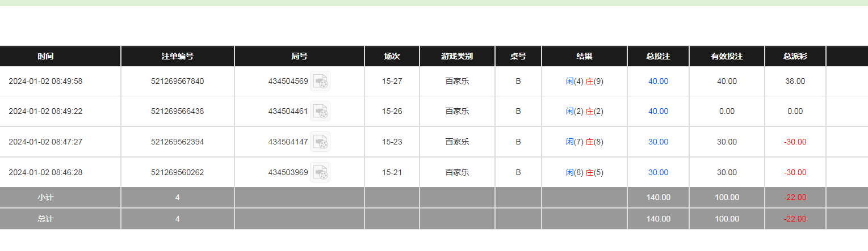The width and height of the screenshot is (868, 251).
Task: Select bet number 521269567840
Action: (x=178, y=81)
